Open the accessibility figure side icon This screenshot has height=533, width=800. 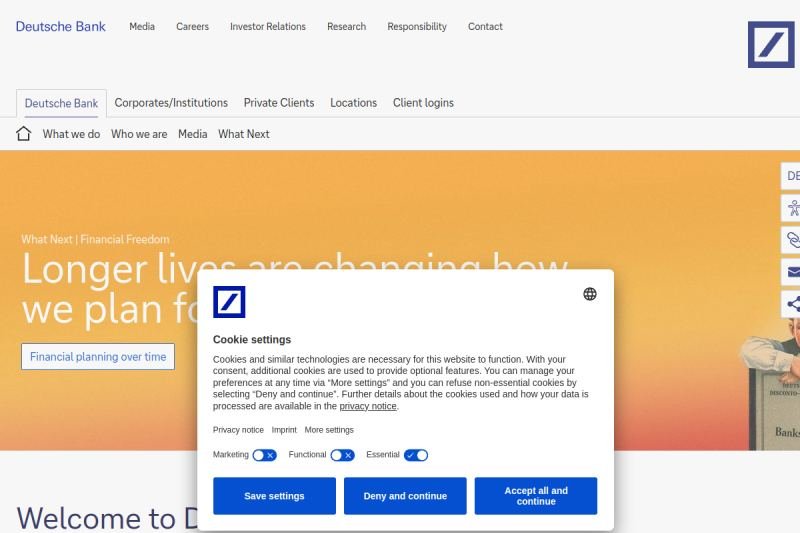point(791,208)
